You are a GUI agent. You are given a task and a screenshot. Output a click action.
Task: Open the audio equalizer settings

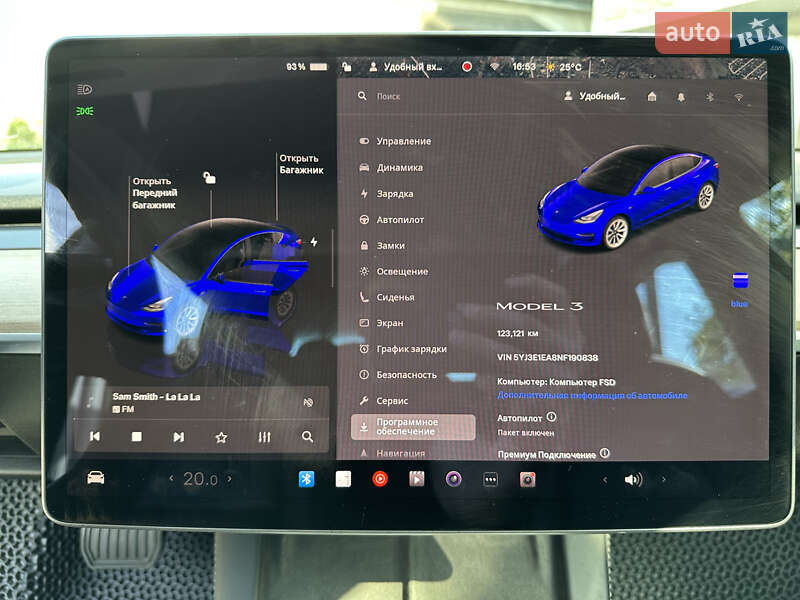(264, 437)
